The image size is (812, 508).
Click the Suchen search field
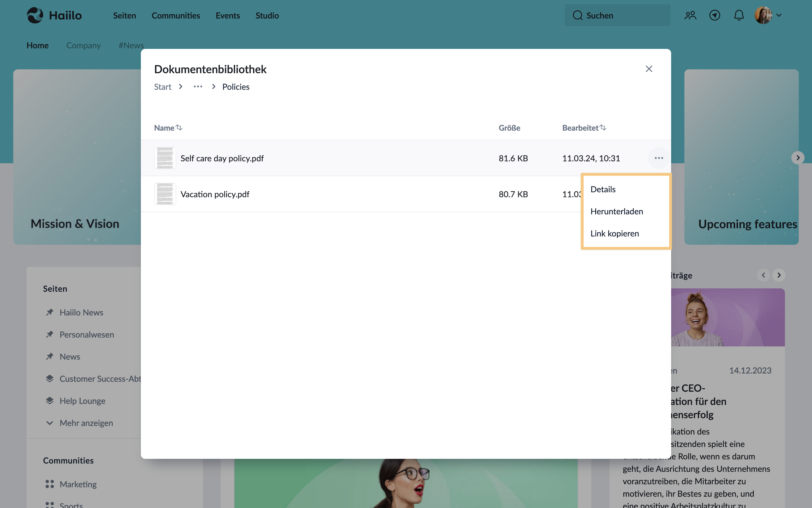point(617,15)
